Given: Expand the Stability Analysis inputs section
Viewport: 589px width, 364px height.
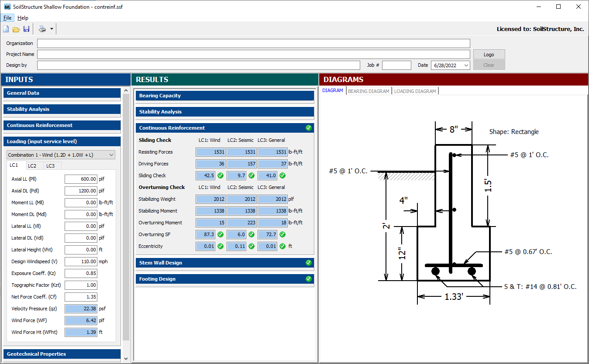Looking at the screenshot, I should [62, 109].
